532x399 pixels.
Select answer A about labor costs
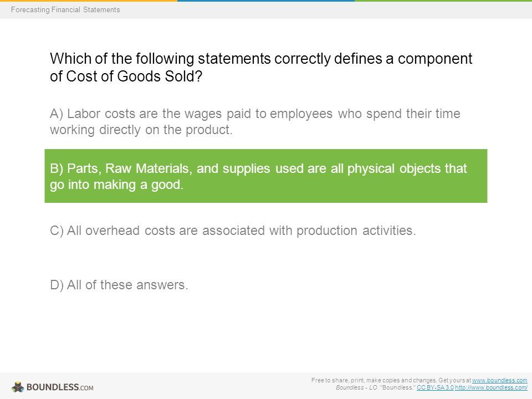point(255,121)
